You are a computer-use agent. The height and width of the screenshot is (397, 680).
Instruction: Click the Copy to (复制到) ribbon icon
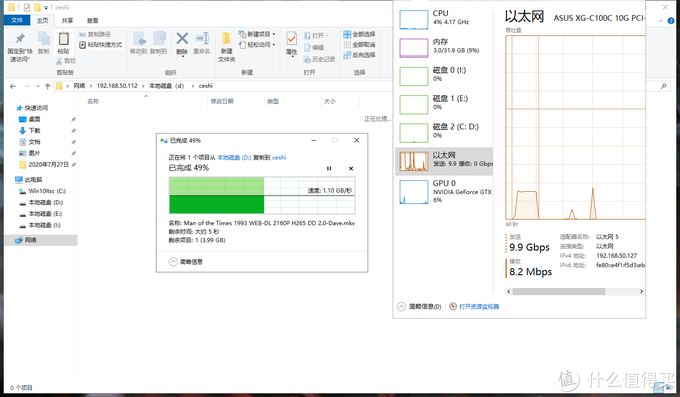tap(159, 39)
